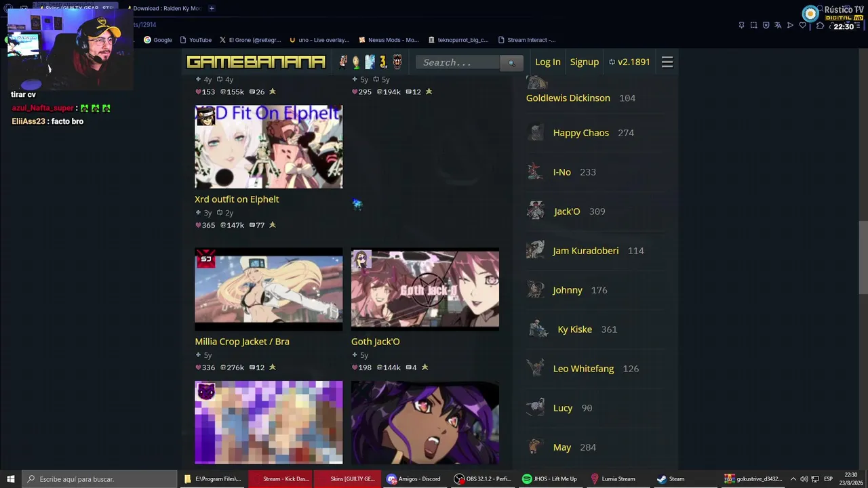Open the May character icon
The height and width of the screenshot is (488, 868).
pyautogui.click(x=536, y=447)
